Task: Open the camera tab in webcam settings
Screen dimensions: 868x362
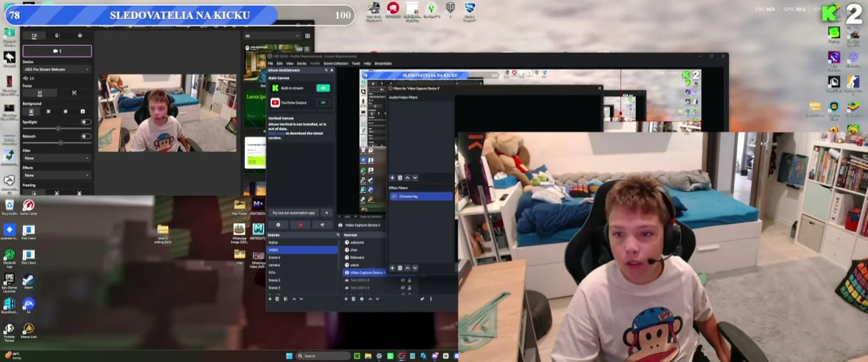Action: [34, 36]
